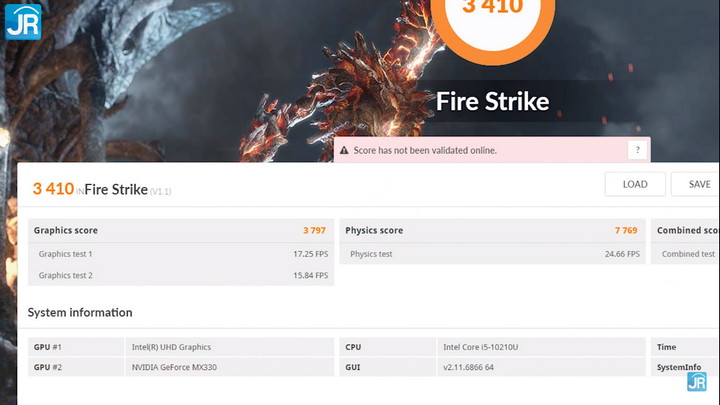Click the LOAD button
Viewport: 720px width, 405px height.
click(x=635, y=184)
